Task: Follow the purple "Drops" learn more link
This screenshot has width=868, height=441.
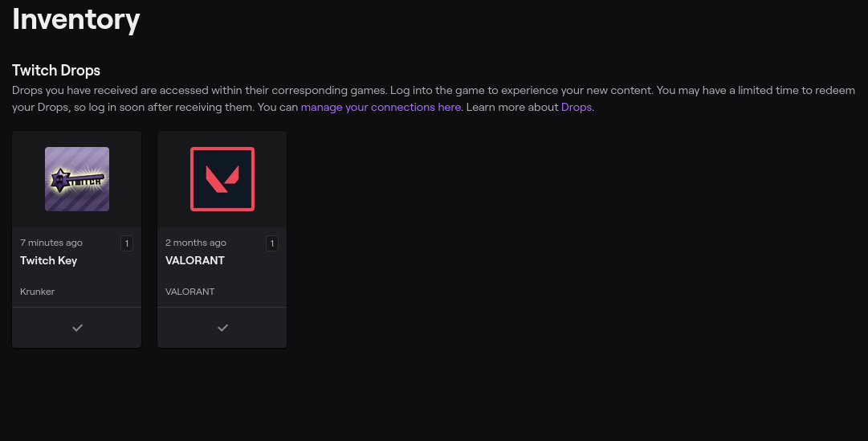Action: coord(577,107)
